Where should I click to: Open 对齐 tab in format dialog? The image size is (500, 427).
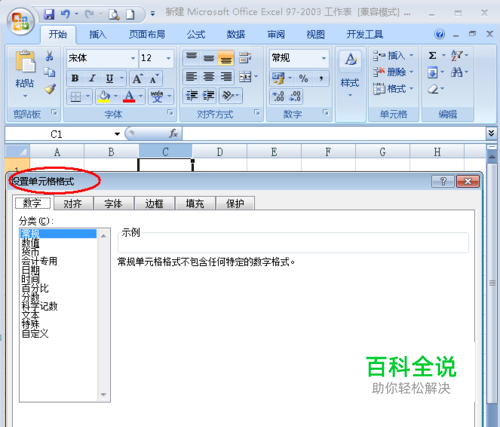click(x=73, y=203)
